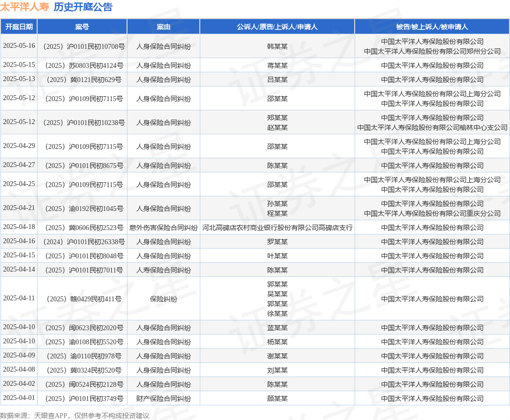This screenshot has width=510, height=420.
Task: Click plaintiff name 谢某某
Action: pos(277,356)
